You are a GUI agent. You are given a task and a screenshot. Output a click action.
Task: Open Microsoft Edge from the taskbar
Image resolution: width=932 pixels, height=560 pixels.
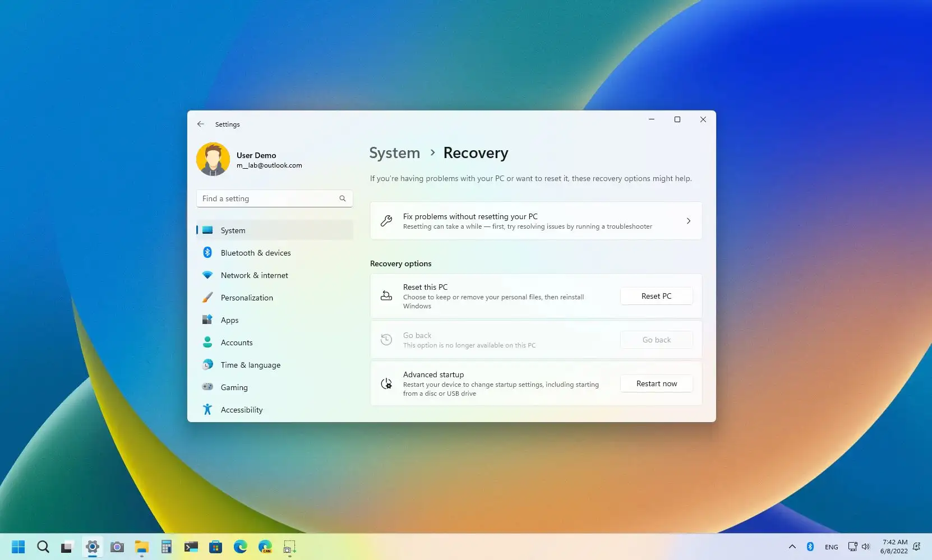pyautogui.click(x=241, y=547)
